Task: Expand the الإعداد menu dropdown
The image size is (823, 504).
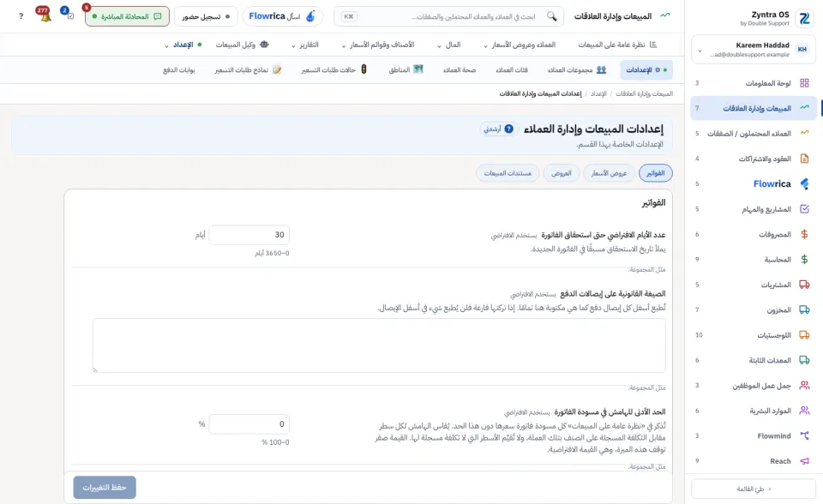Action: coord(183,45)
